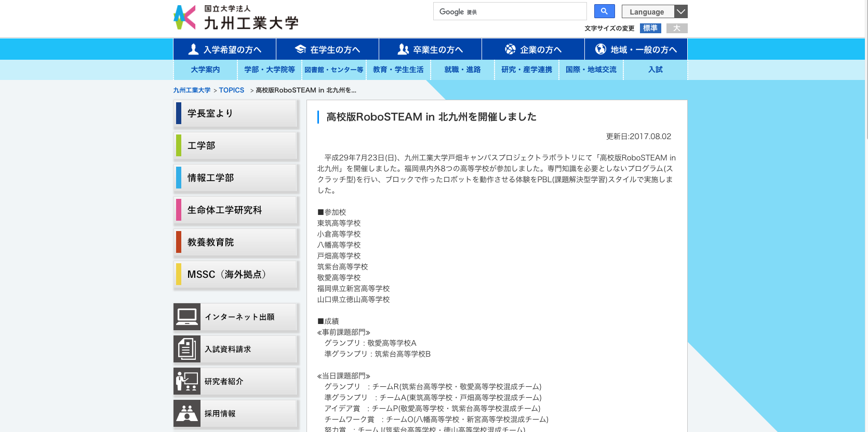868x432 pixels.
Task: Go to the 情報工学部 sidebar link
Action: point(236,178)
